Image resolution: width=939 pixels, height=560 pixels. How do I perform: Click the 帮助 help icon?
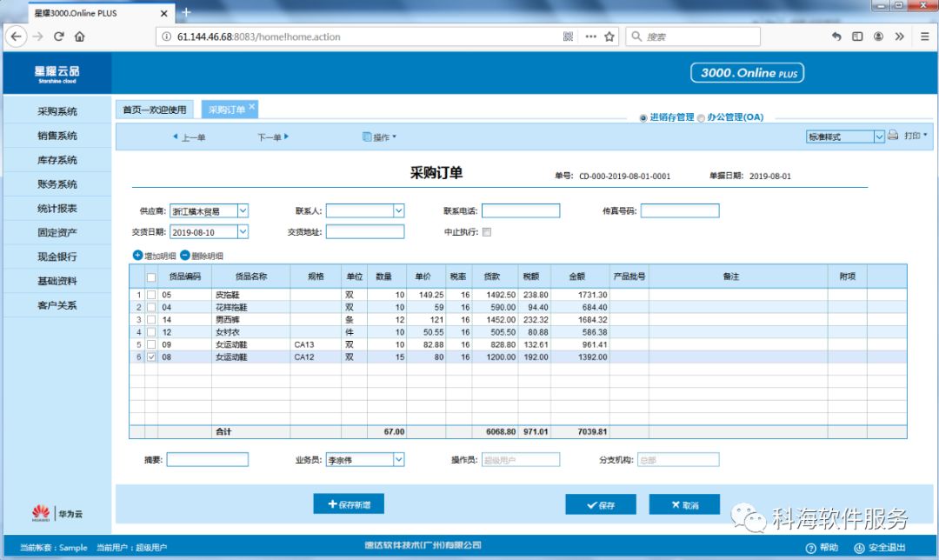click(x=810, y=548)
